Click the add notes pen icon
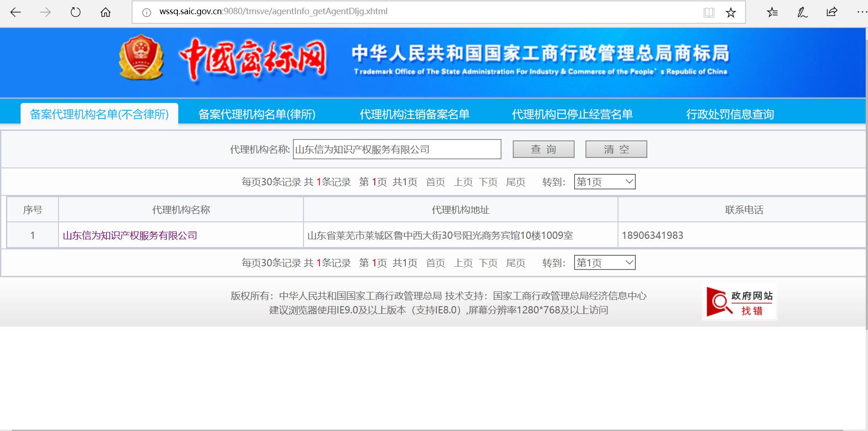This screenshot has width=868, height=431. pos(802,12)
